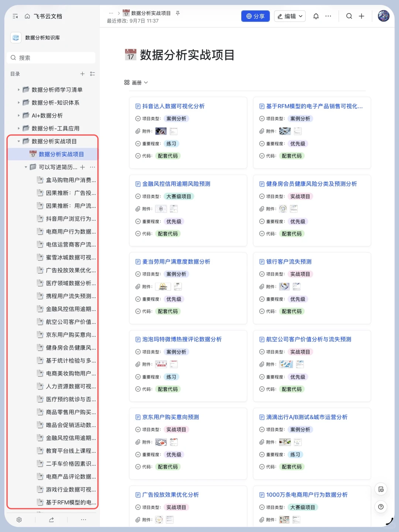
Task: Open the more options menu in the top bar
Action: [328, 16]
